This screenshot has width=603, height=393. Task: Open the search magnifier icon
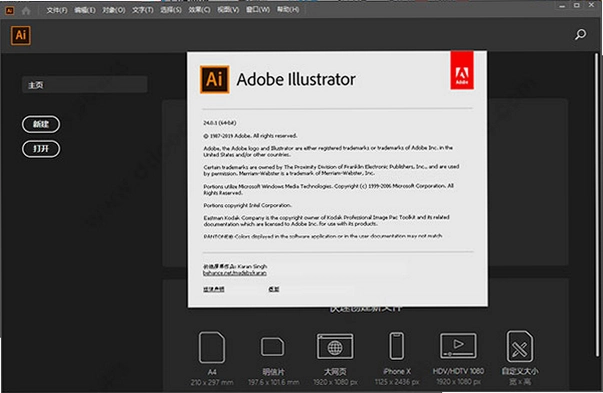click(580, 35)
